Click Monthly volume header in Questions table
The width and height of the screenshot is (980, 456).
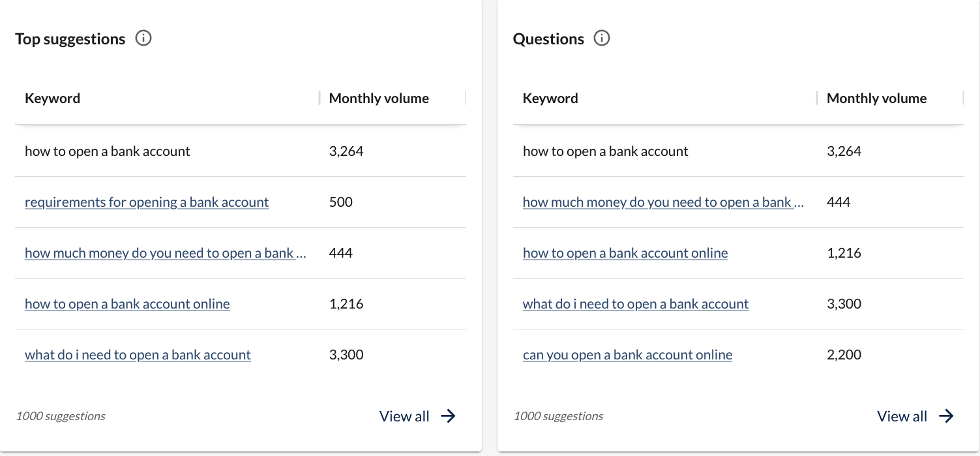[x=876, y=99]
